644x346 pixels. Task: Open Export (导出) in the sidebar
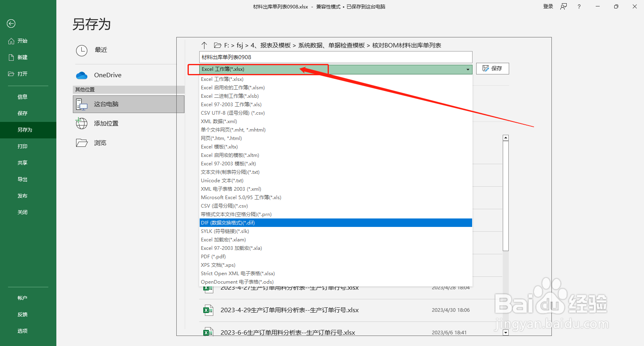pos(28,179)
